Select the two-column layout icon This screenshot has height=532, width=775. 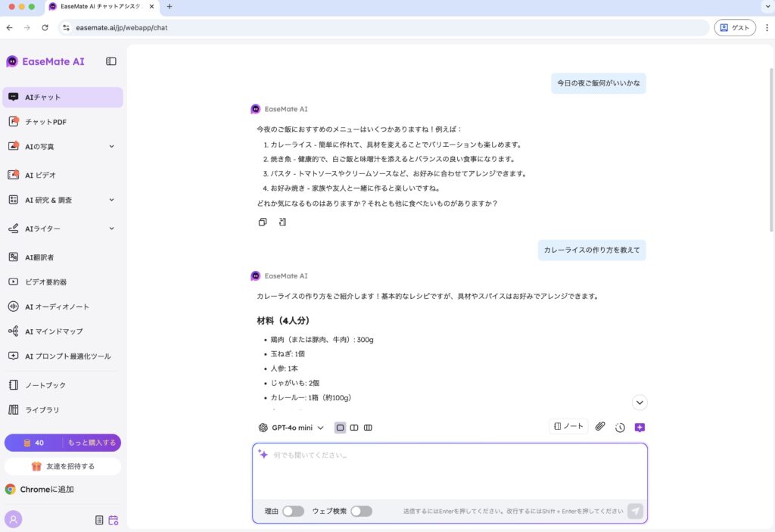coord(353,428)
